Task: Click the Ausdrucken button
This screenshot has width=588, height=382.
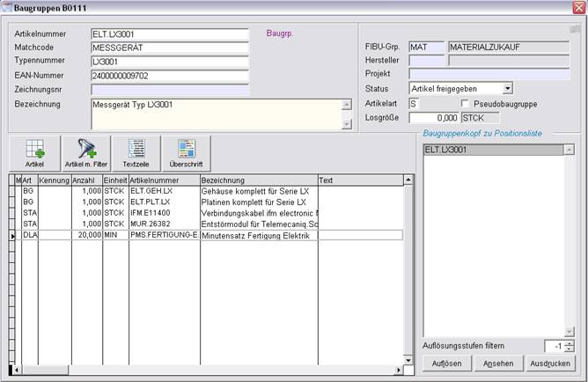Action: coord(550,364)
